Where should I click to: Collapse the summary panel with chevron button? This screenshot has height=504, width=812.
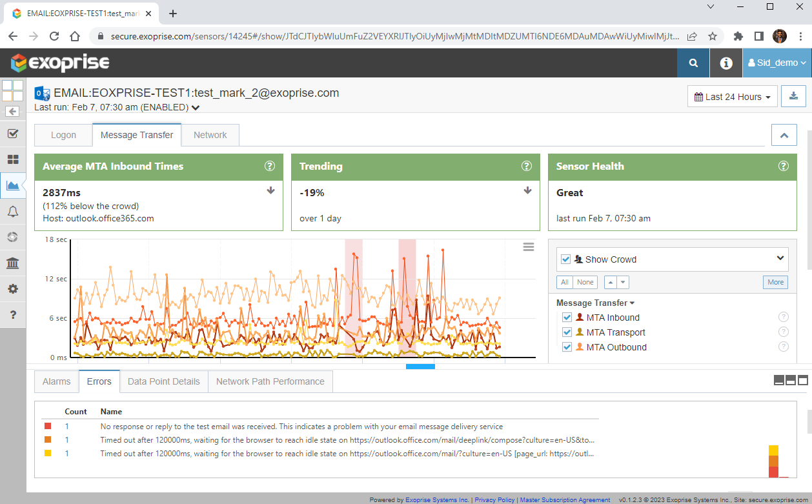click(x=784, y=136)
